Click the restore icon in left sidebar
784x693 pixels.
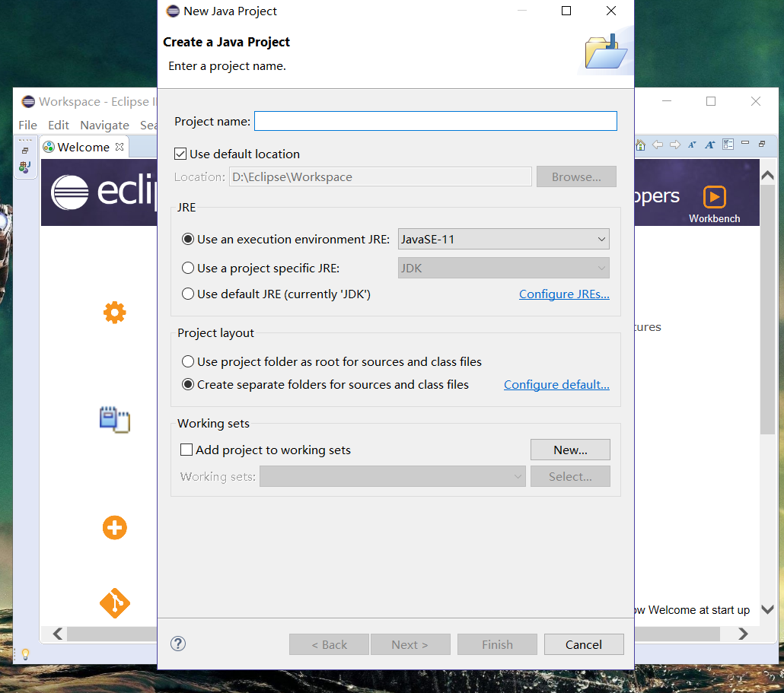[25, 151]
